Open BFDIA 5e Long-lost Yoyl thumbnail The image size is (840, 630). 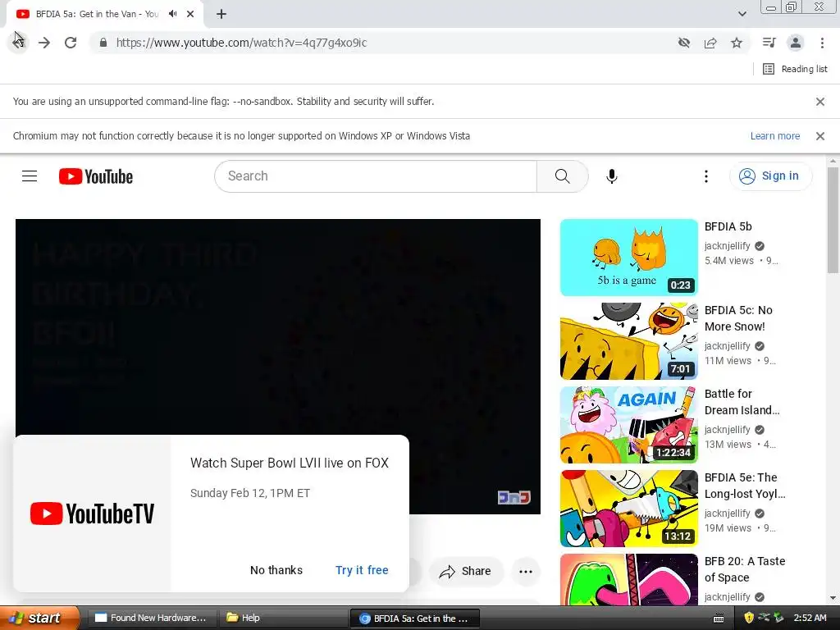[629, 509]
